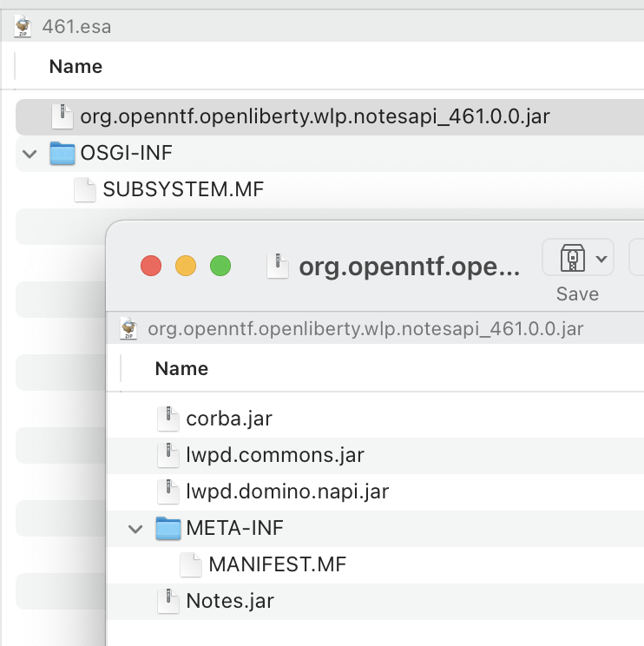This screenshot has height=646, width=644.
Task: Sort by Name column in 461.esa window
Action: click(76, 67)
